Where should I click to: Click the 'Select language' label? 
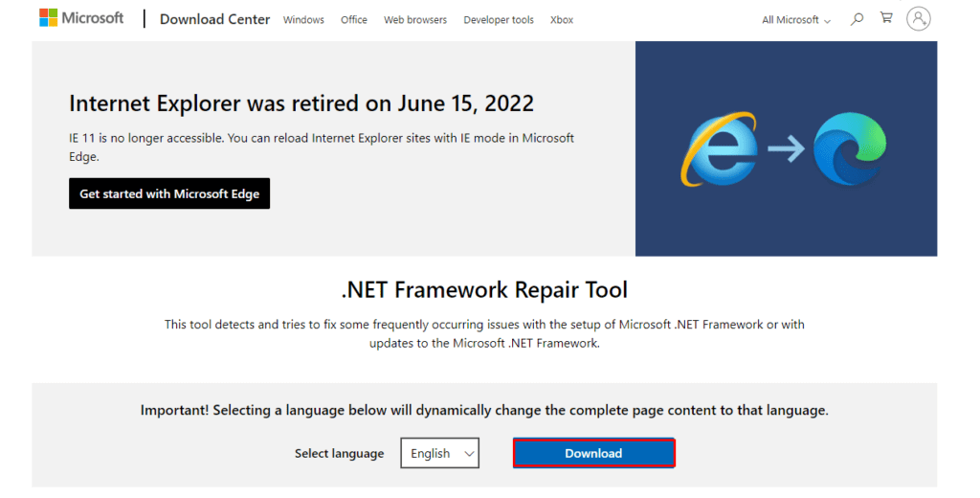[340, 454]
